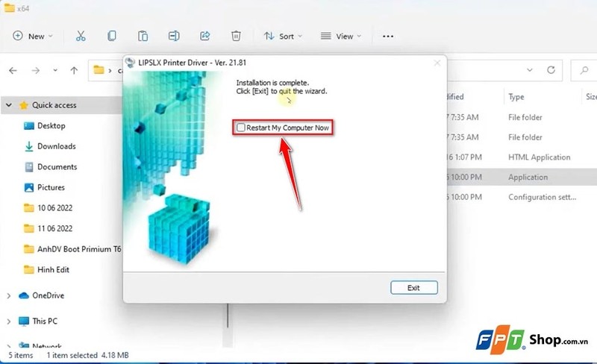Collapse the Quick access section

(9, 105)
